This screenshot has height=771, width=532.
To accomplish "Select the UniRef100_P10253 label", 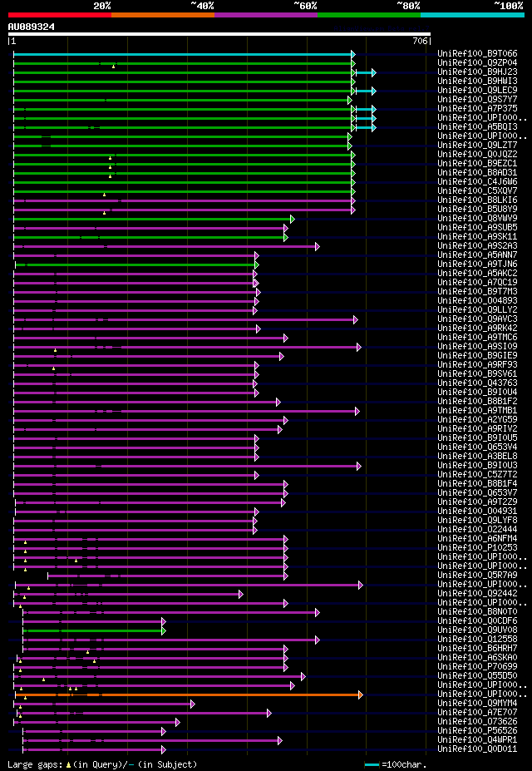I will coord(477,548).
